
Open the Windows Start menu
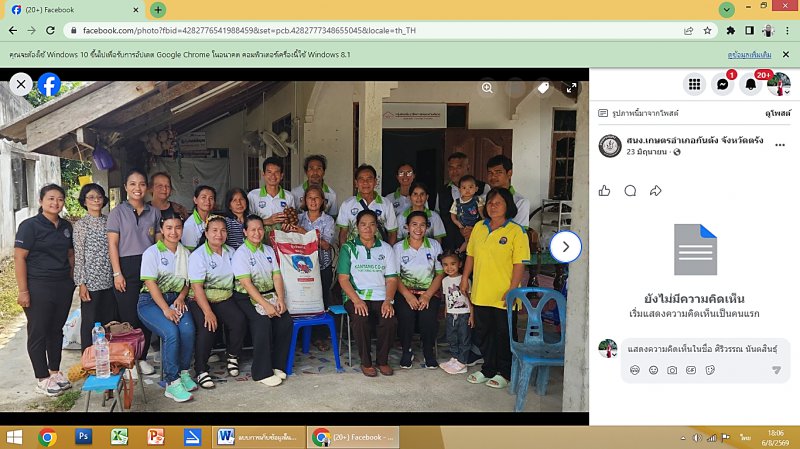pyautogui.click(x=14, y=437)
